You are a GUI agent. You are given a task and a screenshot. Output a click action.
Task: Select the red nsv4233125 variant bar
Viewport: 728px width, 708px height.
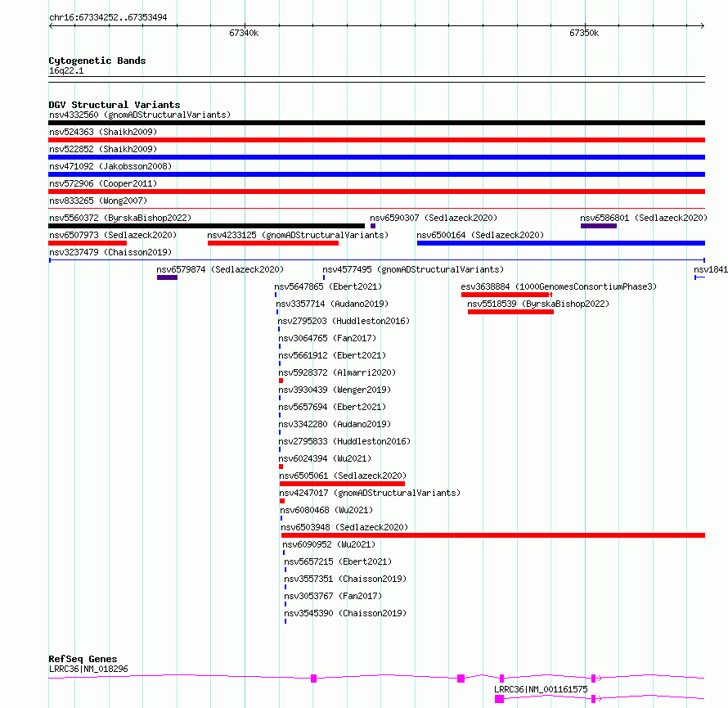273,243
